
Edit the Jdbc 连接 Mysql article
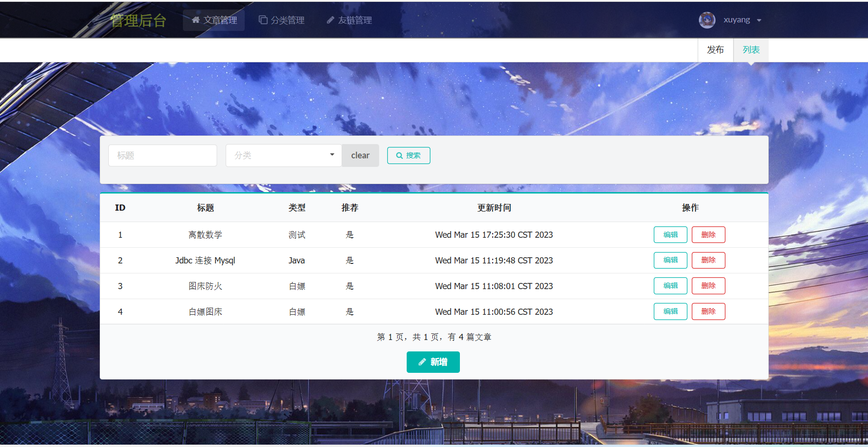pyautogui.click(x=670, y=261)
